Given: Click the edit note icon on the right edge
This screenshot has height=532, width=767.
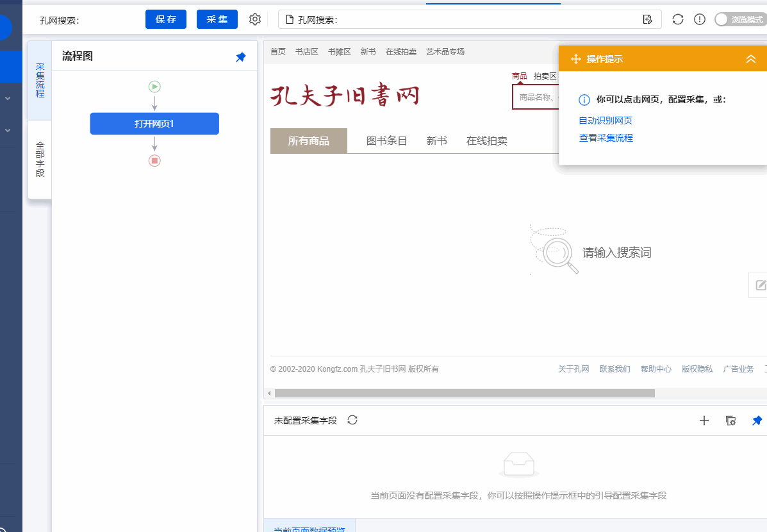Looking at the screenshot, I should (760, 285).
